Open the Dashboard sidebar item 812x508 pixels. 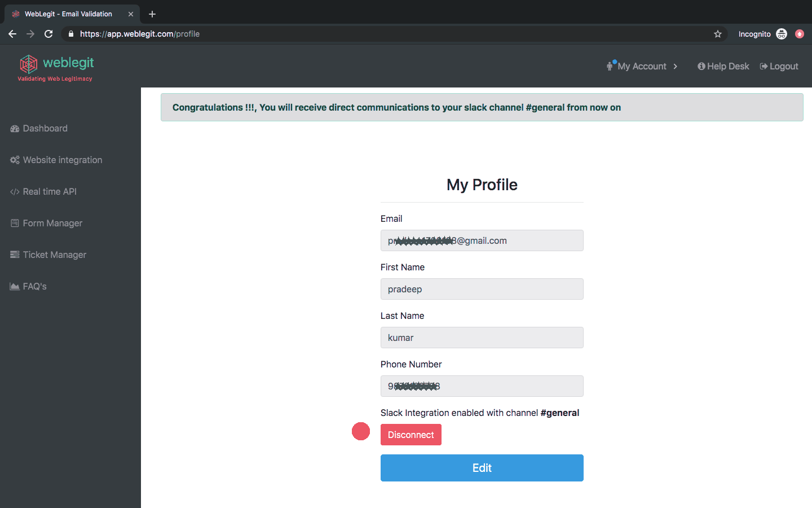click(39, 129)
